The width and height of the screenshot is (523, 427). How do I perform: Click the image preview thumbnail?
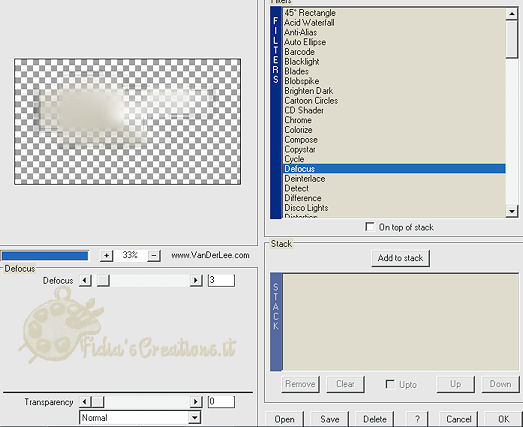tap(127, 121)
